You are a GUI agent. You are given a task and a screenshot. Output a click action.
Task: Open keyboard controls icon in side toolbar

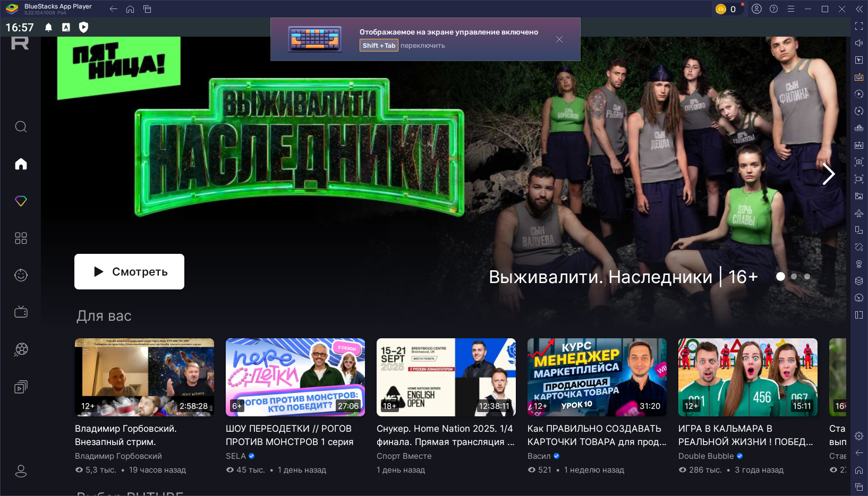point(859,77)
